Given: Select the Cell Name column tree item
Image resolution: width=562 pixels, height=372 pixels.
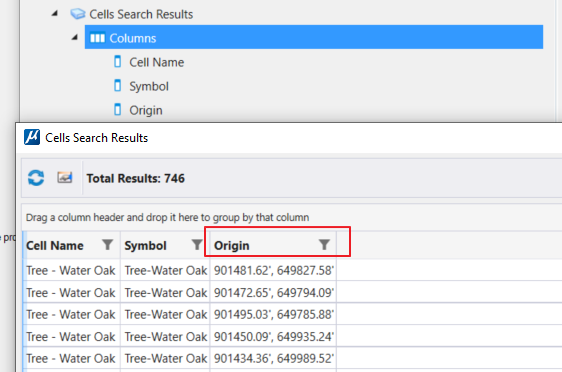Looking at the screenshot, I should click(x=157, y=62).
